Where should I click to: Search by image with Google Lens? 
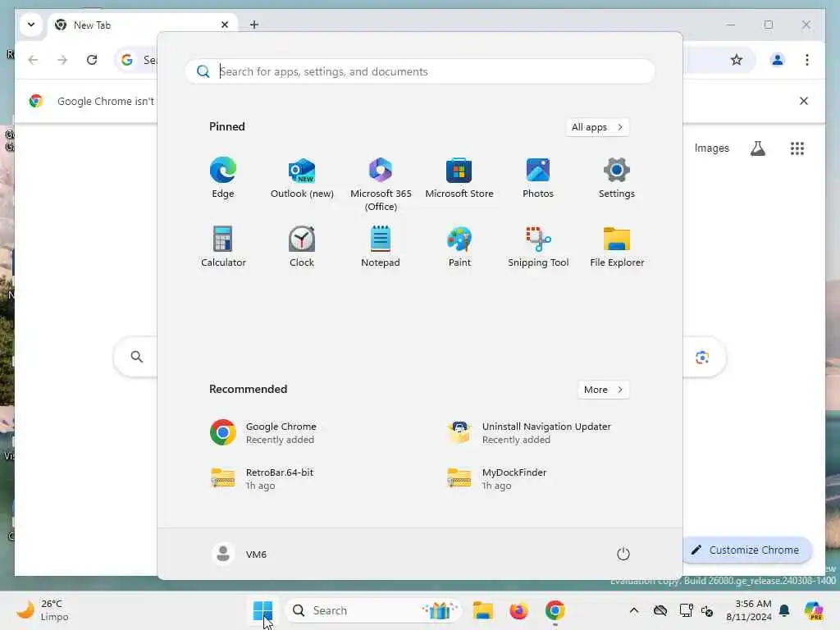pos(702,357)
